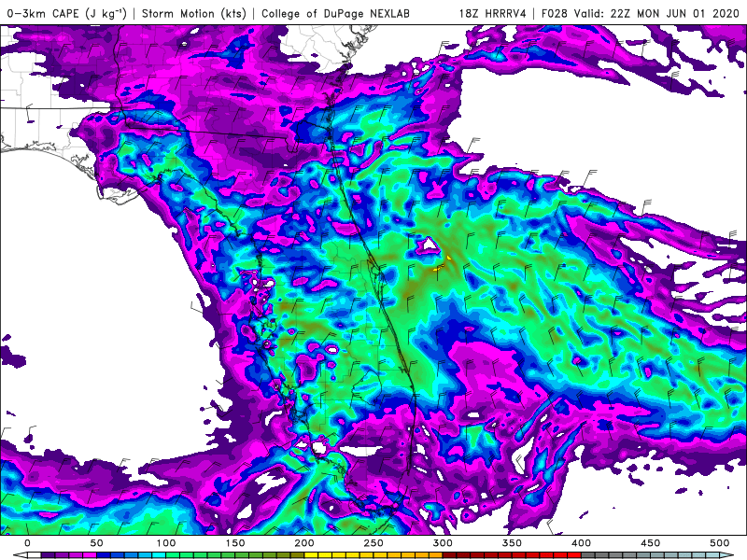This screenshot has height=560, width=747.
Task: Click the colorbar label '250'
Action: point(373,543)
